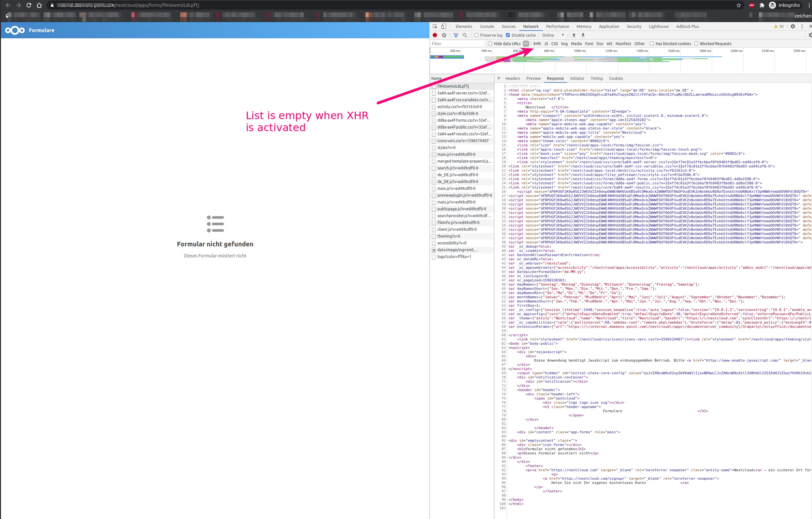This screenshot has height=519, width=812.
Task: Reload the page in the browser toolbar
Action: (29, 5)
